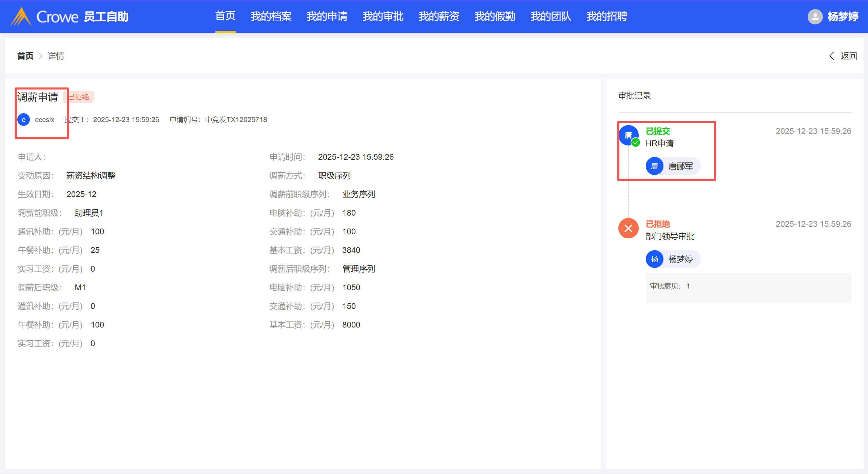Go to 我的申请 tab
The height and width of the screenshot is (474, 868).
[327, 16]
